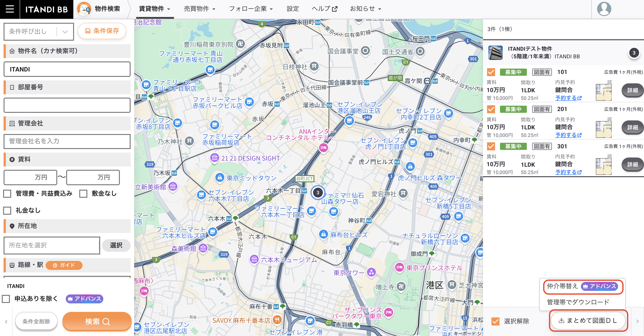
Task: Click 予約する link for room 301
Action: [x=568, y=172]
